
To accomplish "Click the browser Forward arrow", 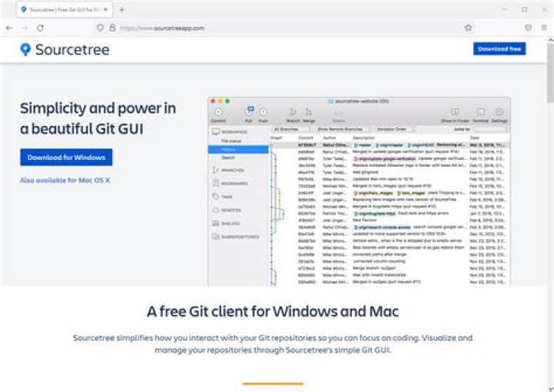I will 25,28.
